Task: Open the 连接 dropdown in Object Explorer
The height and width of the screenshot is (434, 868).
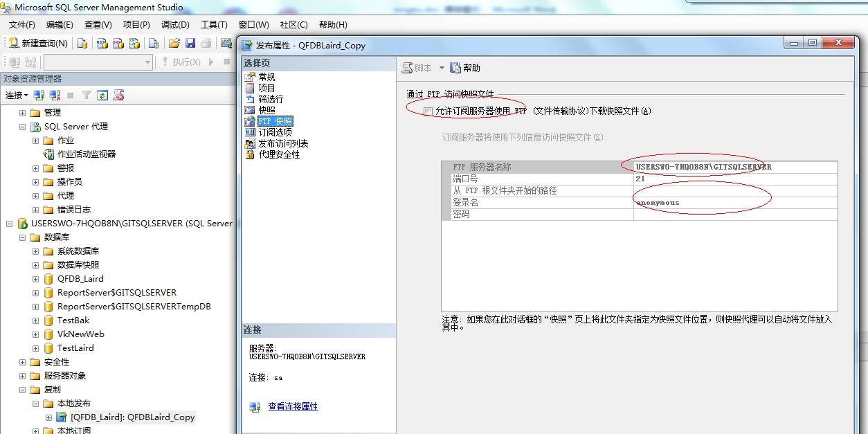Action: click(x=17, y=96)
